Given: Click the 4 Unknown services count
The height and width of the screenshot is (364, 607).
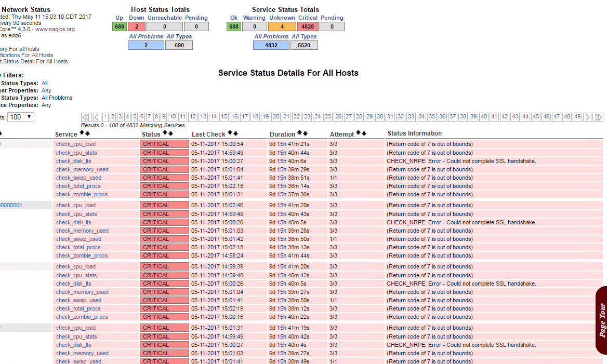Looking at the screenshot, I should point(282,26).
